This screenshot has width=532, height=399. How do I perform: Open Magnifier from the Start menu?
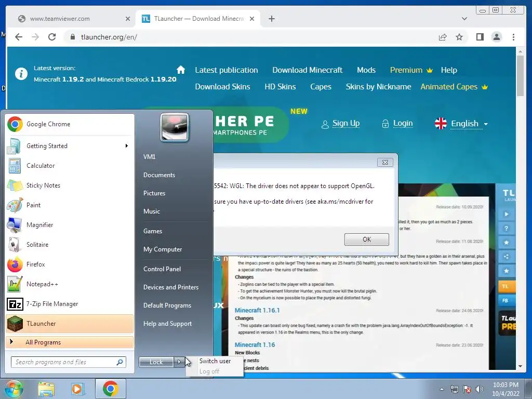(x=70, y=224)
